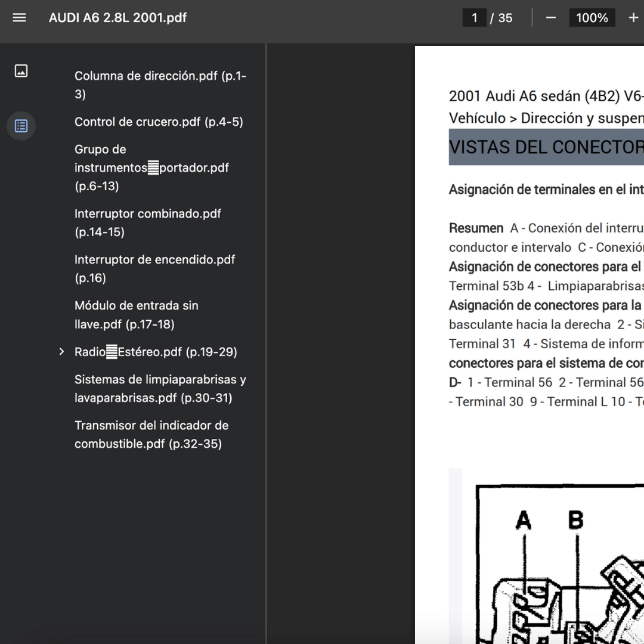
Task: Click the connector diagram image labeled A B
Action: 560,564
